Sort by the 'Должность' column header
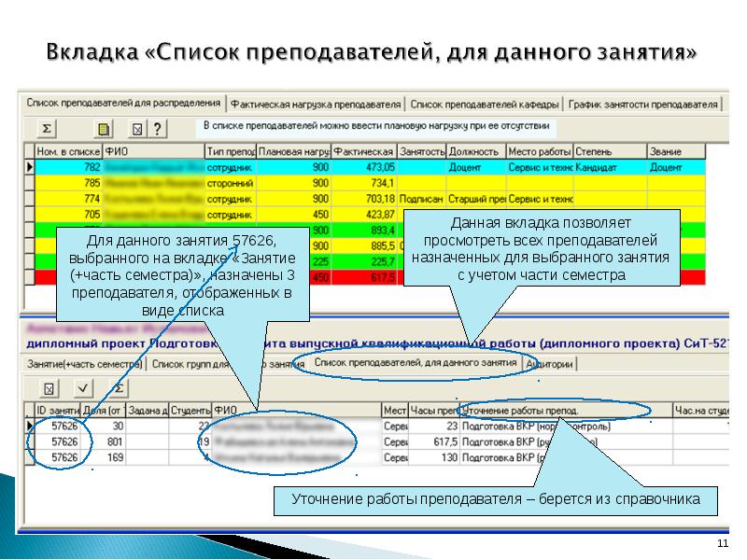This screenshot has width=747, height=560. click(x=475, y=151)
